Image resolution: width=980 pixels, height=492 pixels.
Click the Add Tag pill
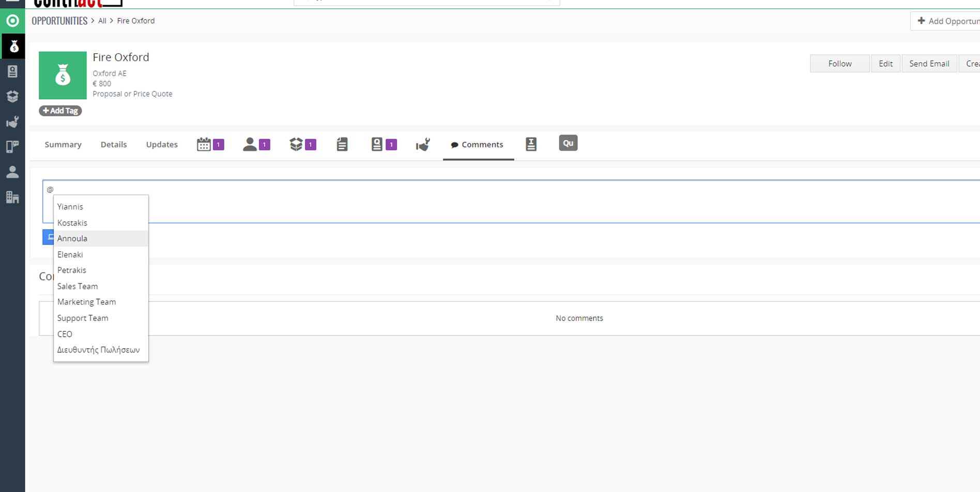pos(60,111)
